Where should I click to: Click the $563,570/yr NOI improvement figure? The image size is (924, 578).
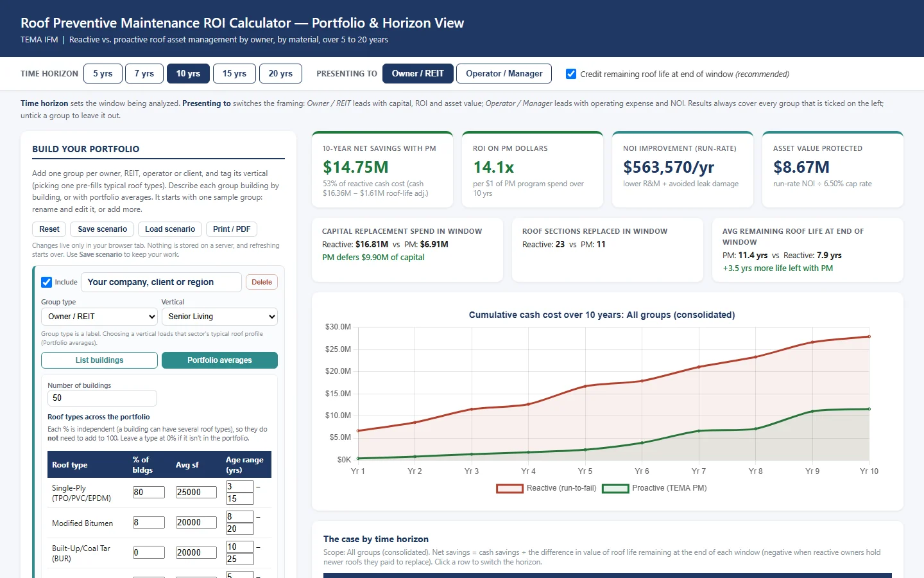click(x=669, y=168)
